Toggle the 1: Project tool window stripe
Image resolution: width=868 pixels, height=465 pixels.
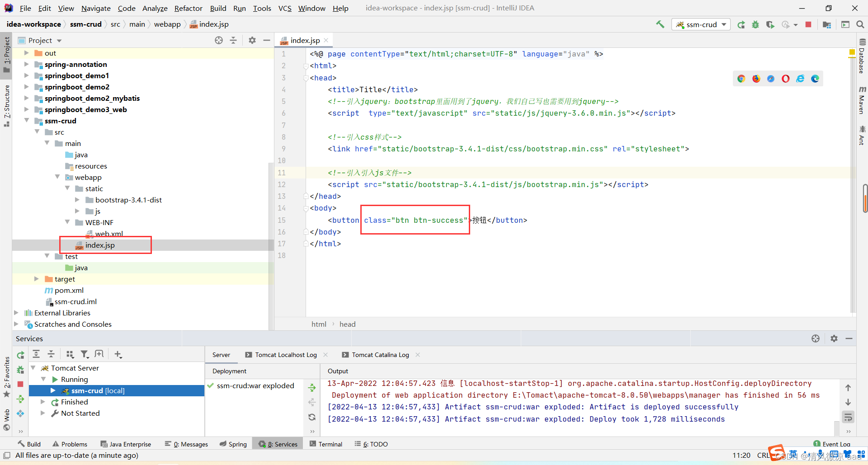[6, 54]
